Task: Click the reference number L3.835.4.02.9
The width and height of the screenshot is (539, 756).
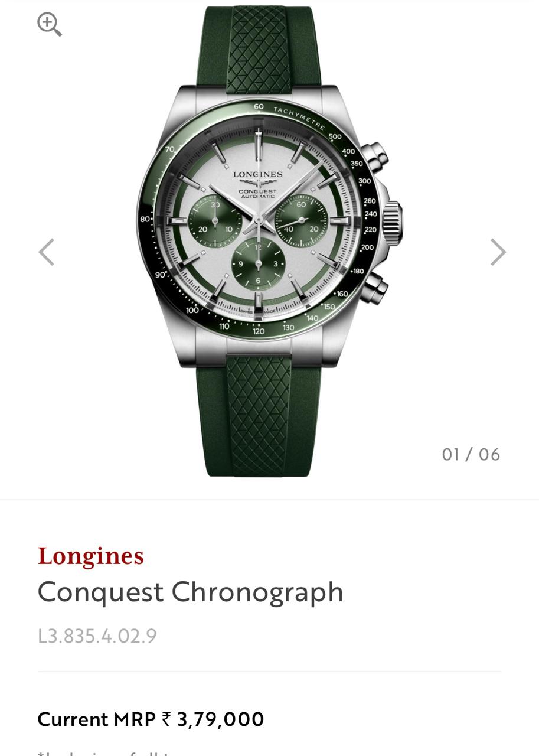Action: click(97, 636)
